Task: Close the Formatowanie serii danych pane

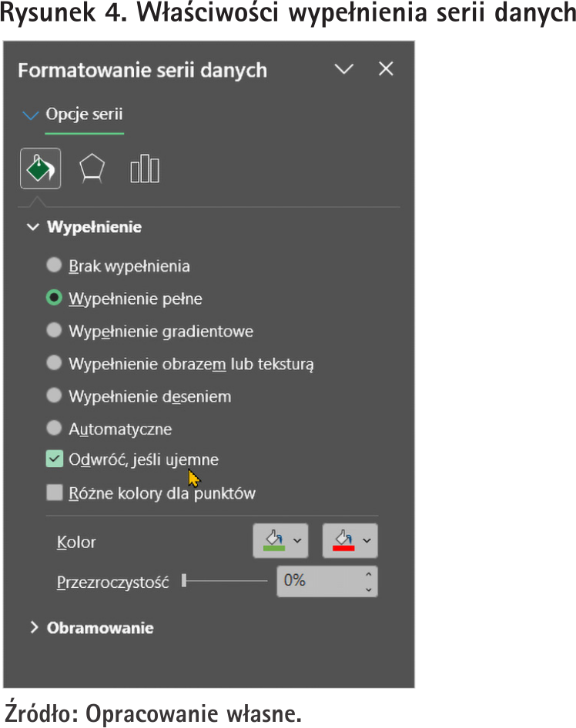Action: 386,69
